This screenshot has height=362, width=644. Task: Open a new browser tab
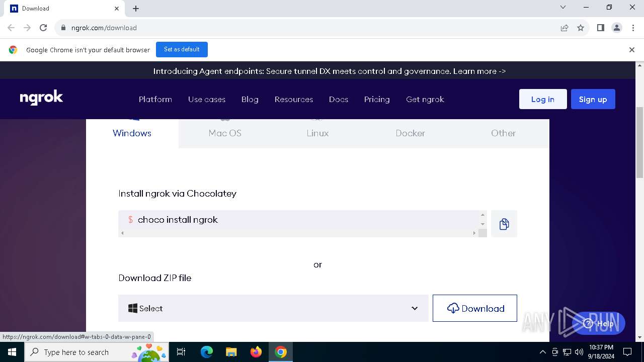tap(136, 9)
